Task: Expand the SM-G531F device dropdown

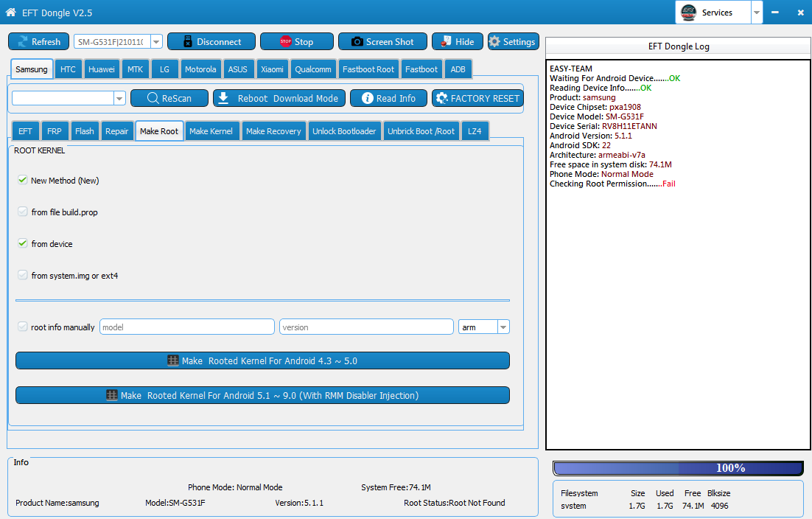Action: tap(156, 42)
